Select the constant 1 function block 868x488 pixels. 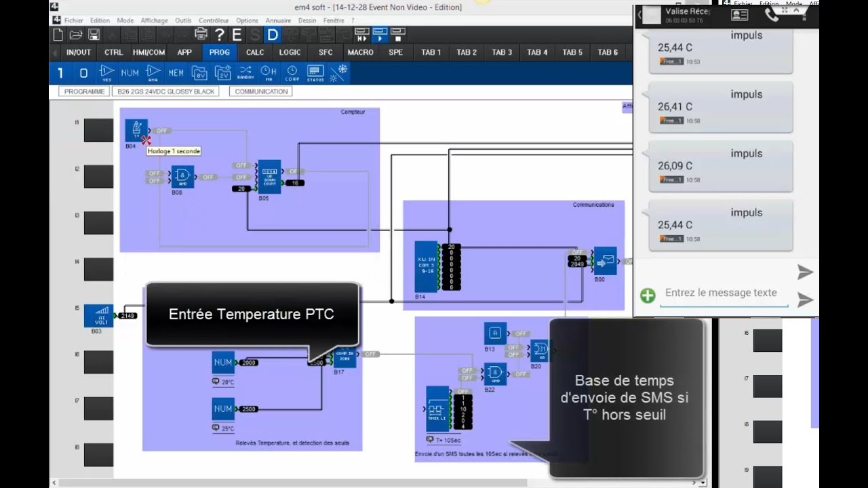60,73
